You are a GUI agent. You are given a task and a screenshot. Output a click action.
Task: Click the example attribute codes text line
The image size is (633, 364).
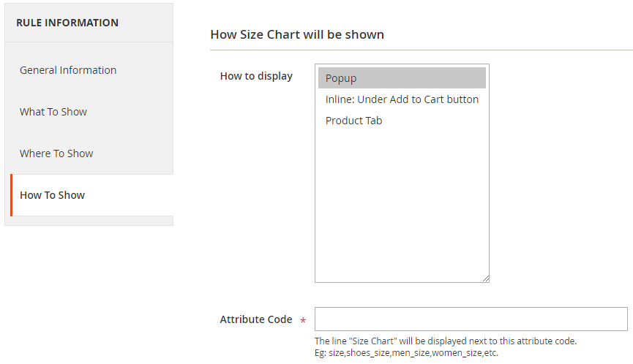pyautogui.click(x=407, y=353)
